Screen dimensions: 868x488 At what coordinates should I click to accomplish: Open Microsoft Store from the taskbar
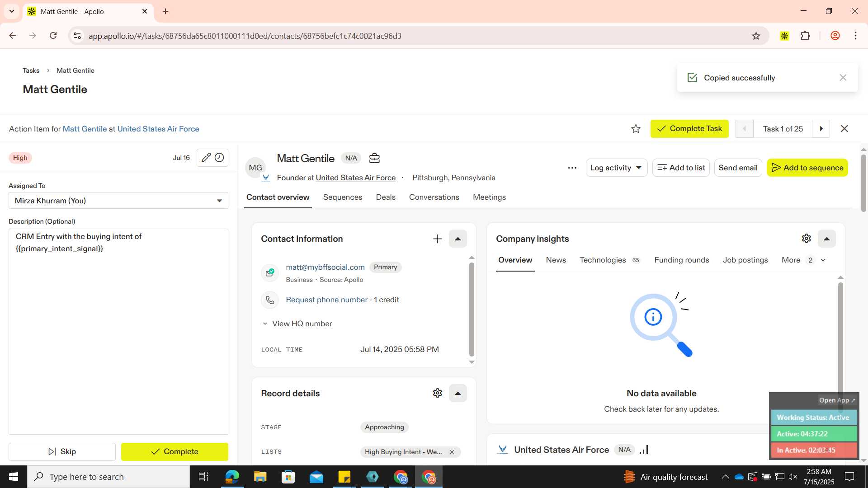288,477
